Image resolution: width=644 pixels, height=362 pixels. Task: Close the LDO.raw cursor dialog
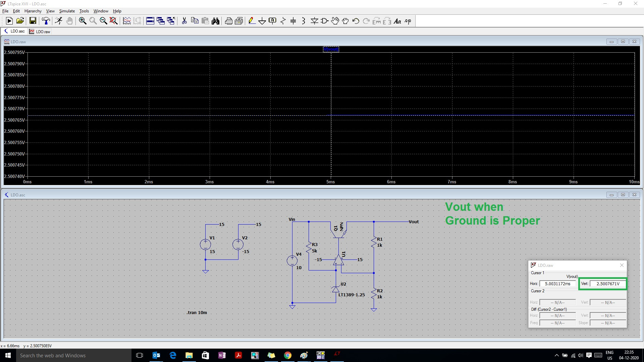coord(622,265)
